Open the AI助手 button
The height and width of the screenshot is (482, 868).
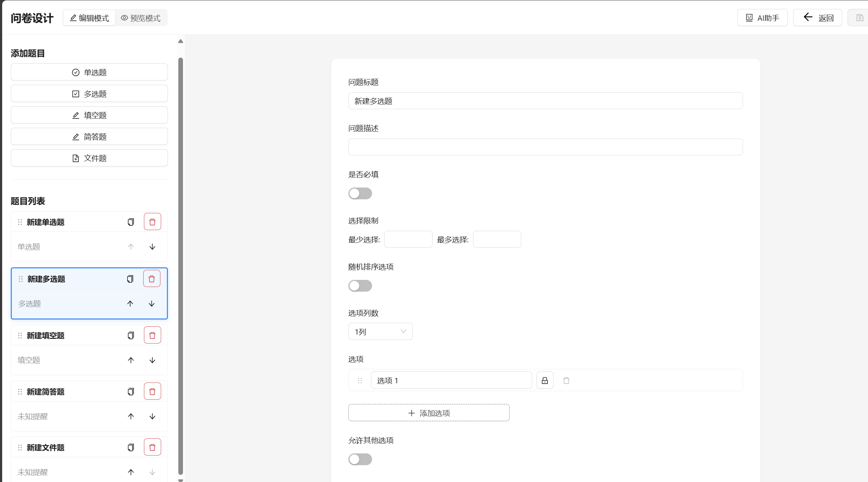[x=762, y=18]
